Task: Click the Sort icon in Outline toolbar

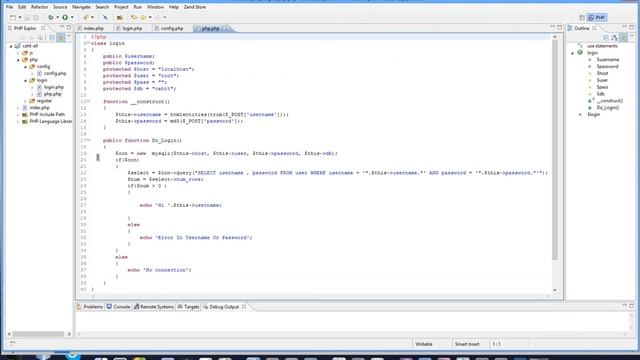Action: coord(615,38)
